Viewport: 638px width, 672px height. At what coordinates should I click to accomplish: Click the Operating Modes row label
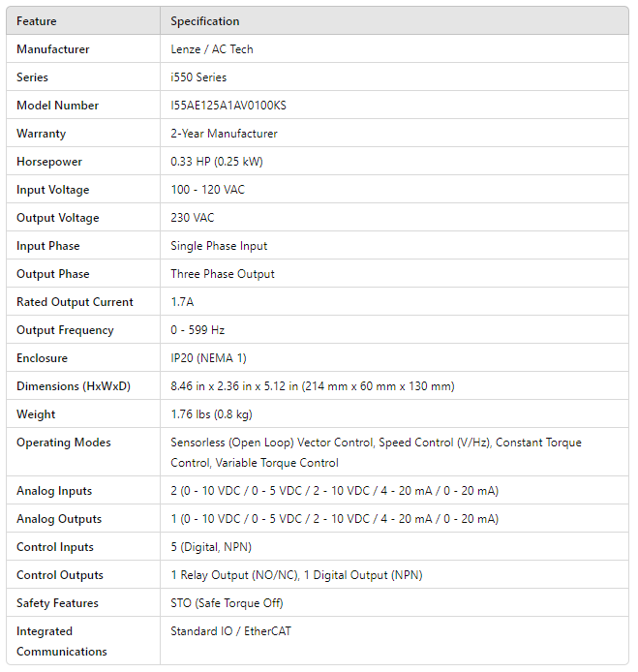64,443
